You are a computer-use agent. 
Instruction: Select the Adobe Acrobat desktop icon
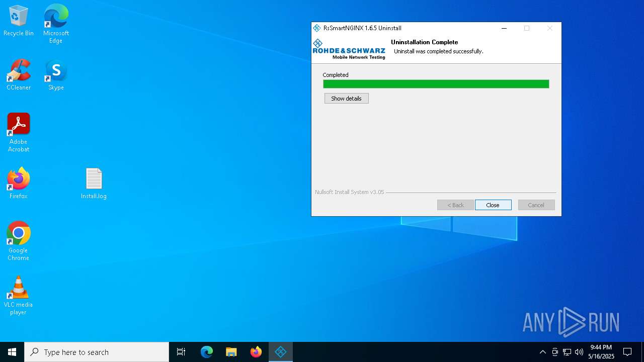pyautogui.click(x=19, y=133)
